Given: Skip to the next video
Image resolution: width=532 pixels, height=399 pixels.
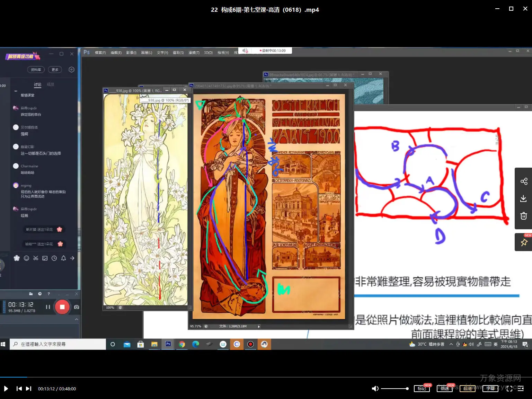Looking at the screenshot, I should (28, 389).
